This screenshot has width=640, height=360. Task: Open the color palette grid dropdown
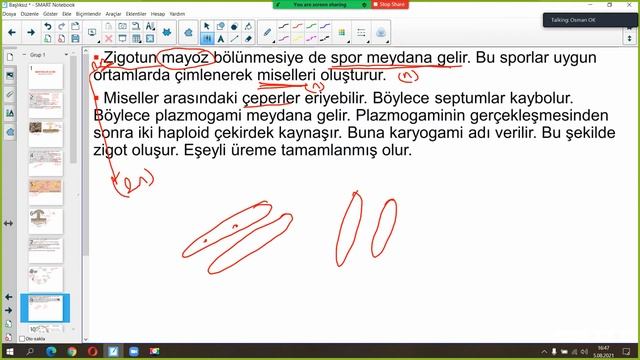[342, 32]
